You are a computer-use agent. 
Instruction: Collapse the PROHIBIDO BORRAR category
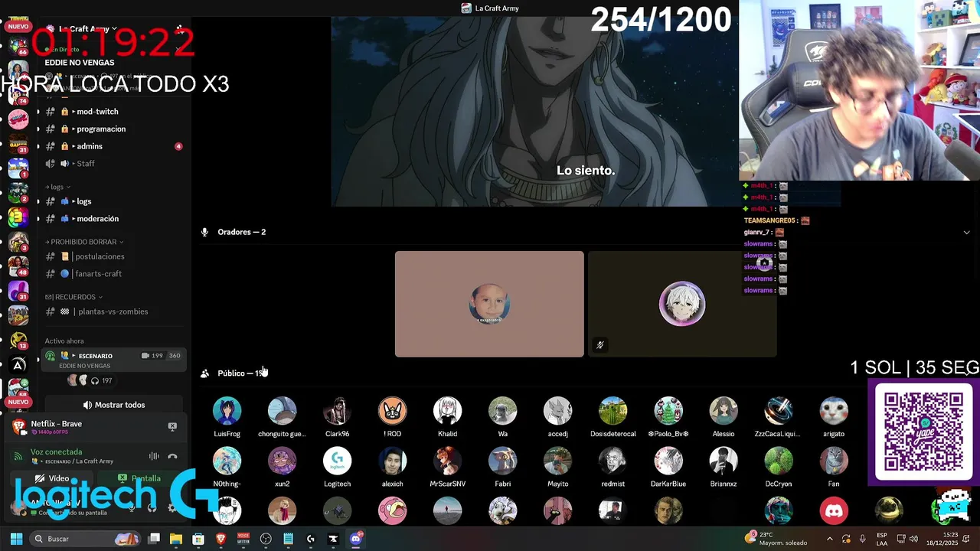[x=84, y=242]
